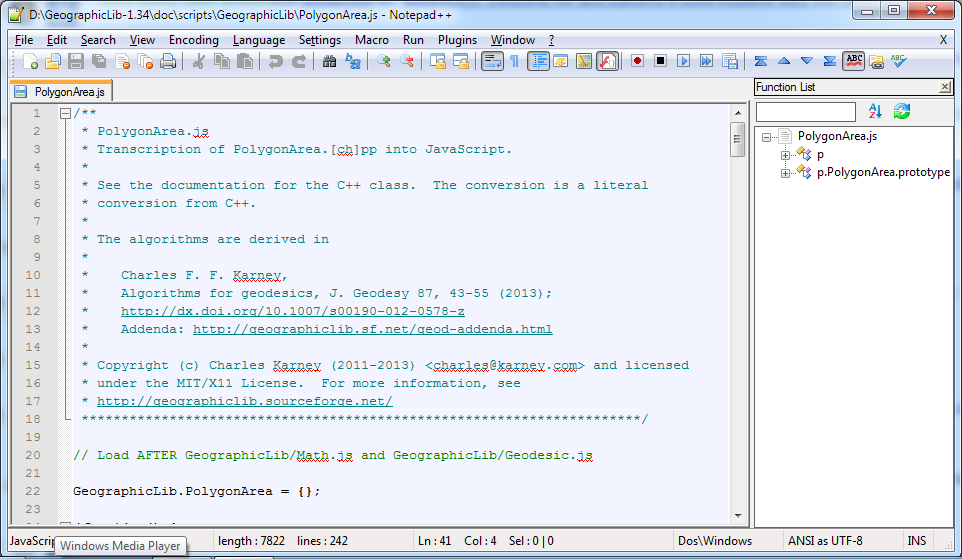Save the current recorded macro
The width and height of the screenshot is (962, 559).
[x=729, y=61]
